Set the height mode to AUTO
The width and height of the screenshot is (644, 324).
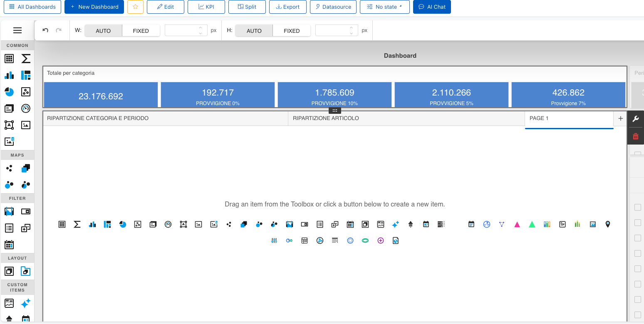tap(254, 31)
